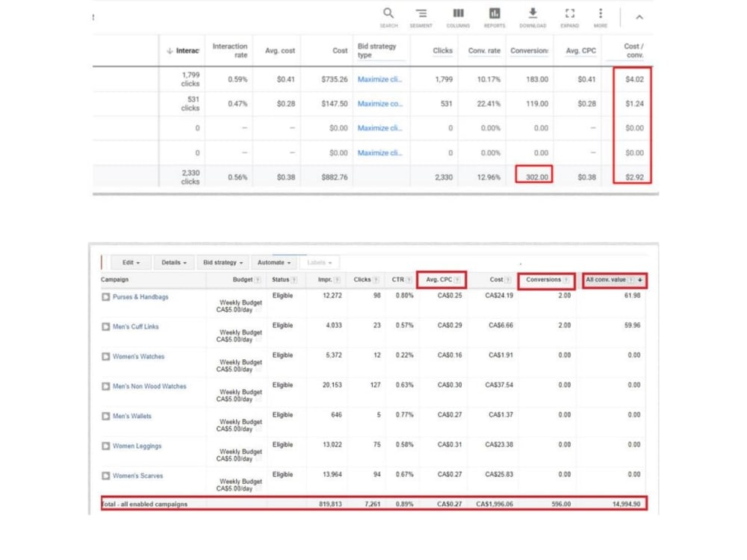This screenshot has height=560, width=747.
Task: Click help icon next to Clicks header
Action: pos(376,280)
